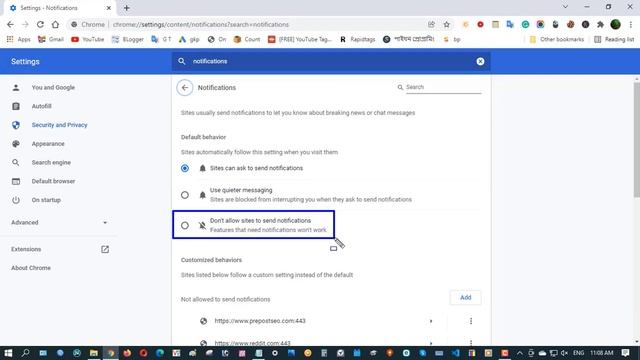
Task: Open Default browser settings
Action: click(x=53, y=181)
